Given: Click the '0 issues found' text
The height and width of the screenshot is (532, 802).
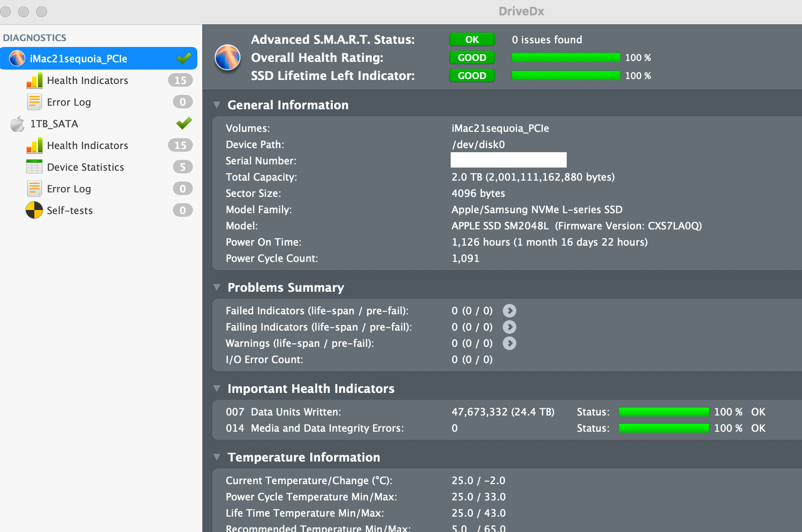Looking at the screenshot, I should coord(547,40).
